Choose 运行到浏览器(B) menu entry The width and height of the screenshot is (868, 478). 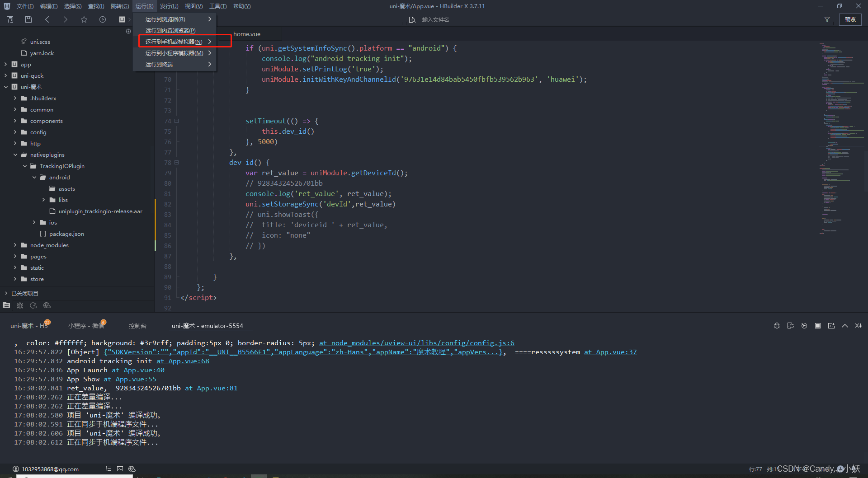175,19
